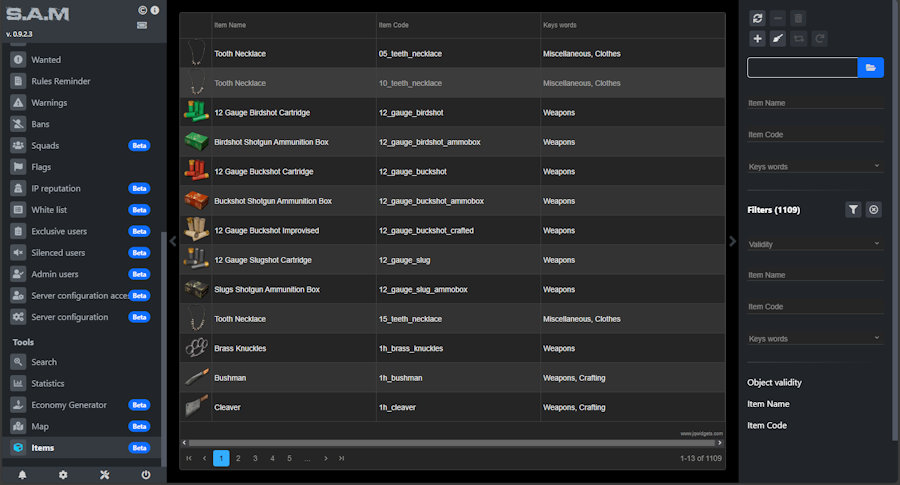Reset filters with the circled X icon
The width and height of the screenshot is (900, 485).
873,209
